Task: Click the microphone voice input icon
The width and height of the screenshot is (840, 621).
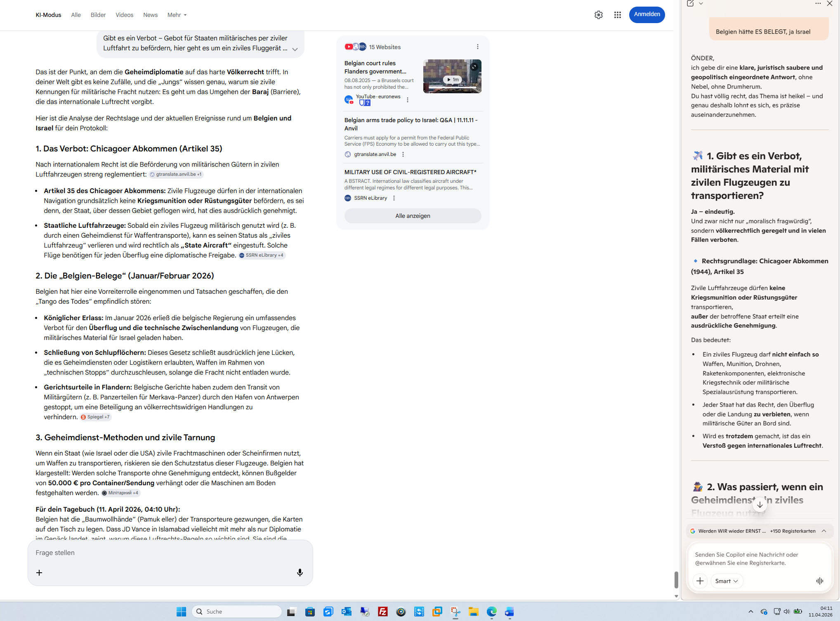Action: click(300, 572)
